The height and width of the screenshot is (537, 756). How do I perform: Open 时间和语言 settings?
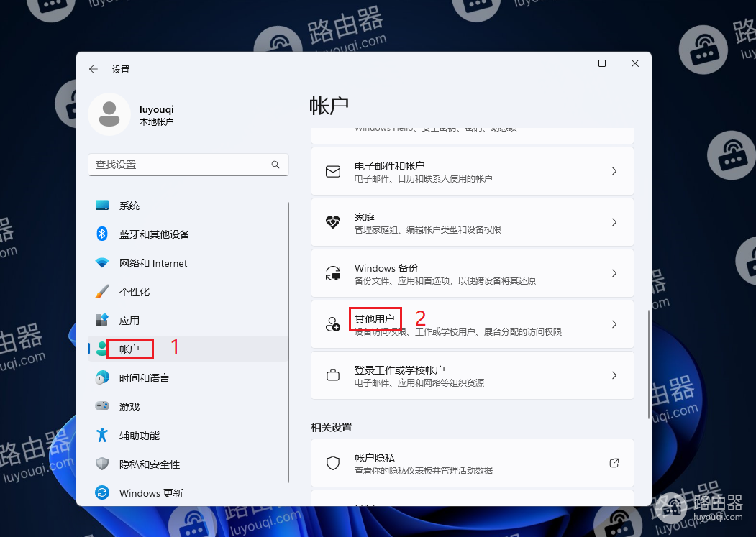[x=188, y=377]
